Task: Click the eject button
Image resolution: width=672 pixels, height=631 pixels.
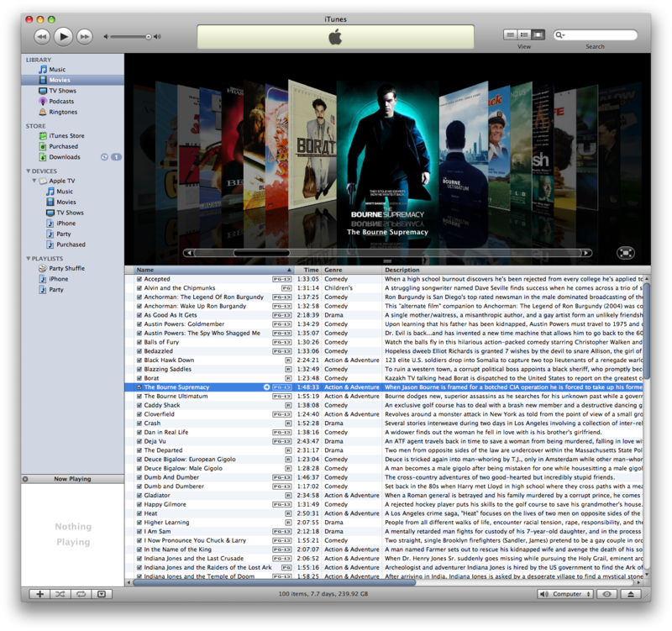Action: tap(631, 594)
